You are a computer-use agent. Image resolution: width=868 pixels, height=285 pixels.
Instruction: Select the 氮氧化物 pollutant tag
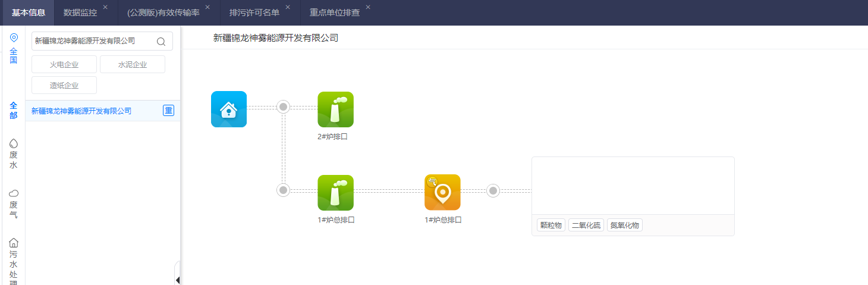click(x=625, y=226)
